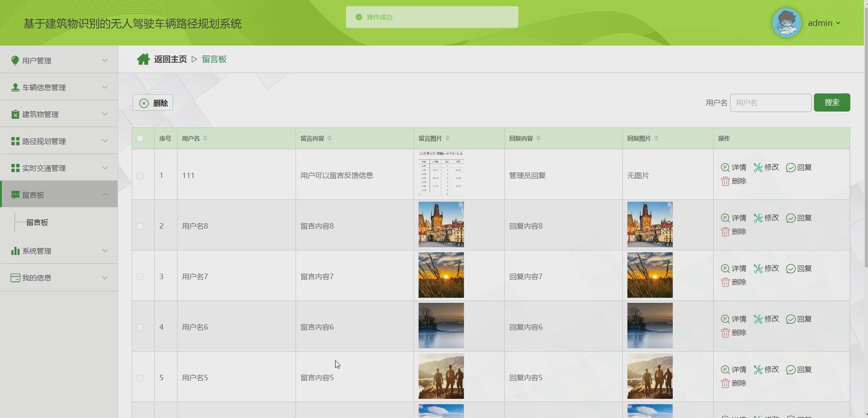Click the 实时交通管理 sidebar icon
The height and width of the screenshot is (418, 868).
[x=15, y=168]
